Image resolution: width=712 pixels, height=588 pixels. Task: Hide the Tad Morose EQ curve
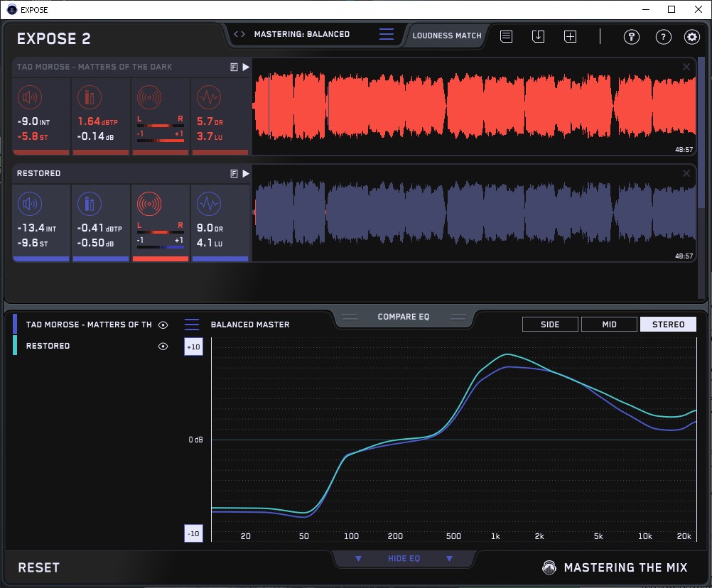163,325
